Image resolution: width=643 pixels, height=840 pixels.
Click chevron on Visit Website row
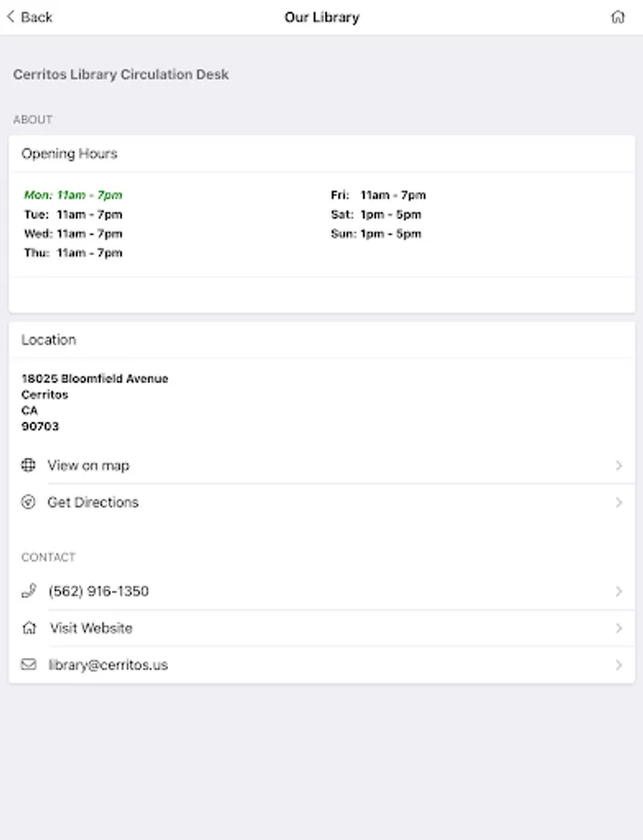(x=619, y=628)
